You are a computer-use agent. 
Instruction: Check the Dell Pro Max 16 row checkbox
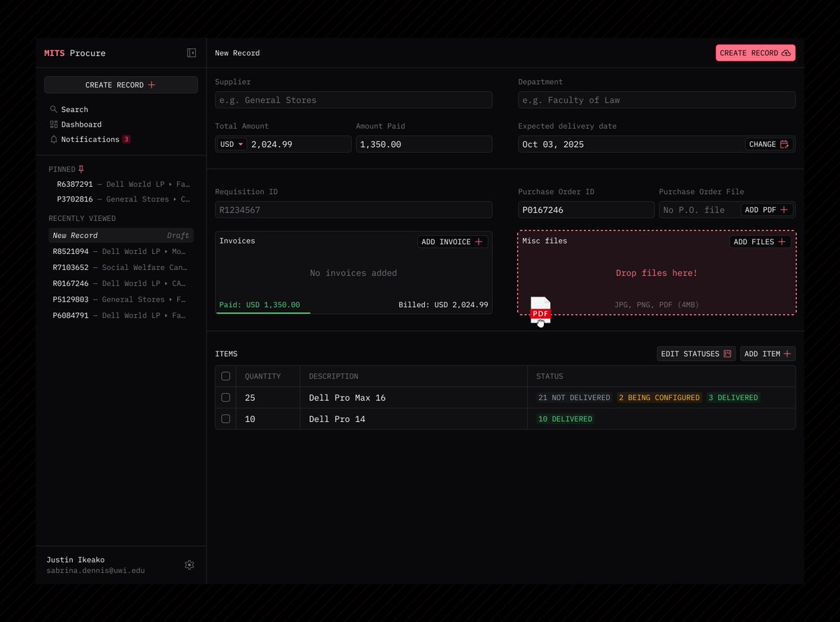click(225, 397)
